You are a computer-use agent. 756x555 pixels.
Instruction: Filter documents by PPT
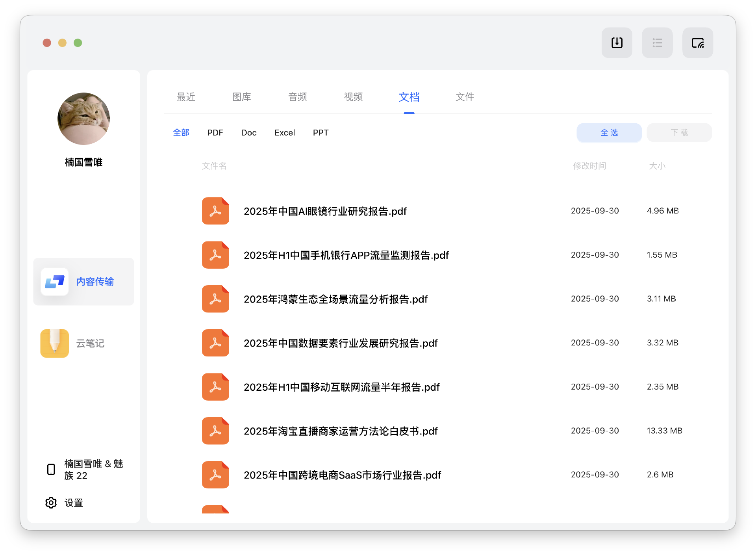pyautogui.click(x=321, y=133)
